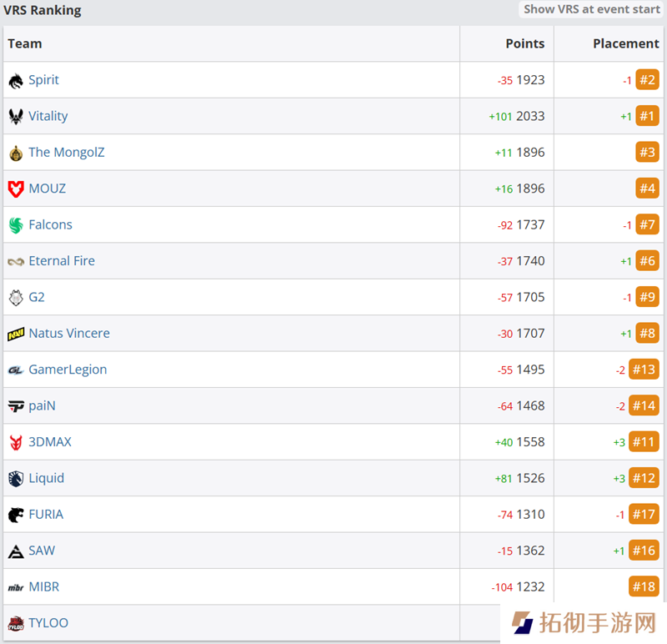
Task: Click the #1 placement badge for Vitality
Action: 647,116
